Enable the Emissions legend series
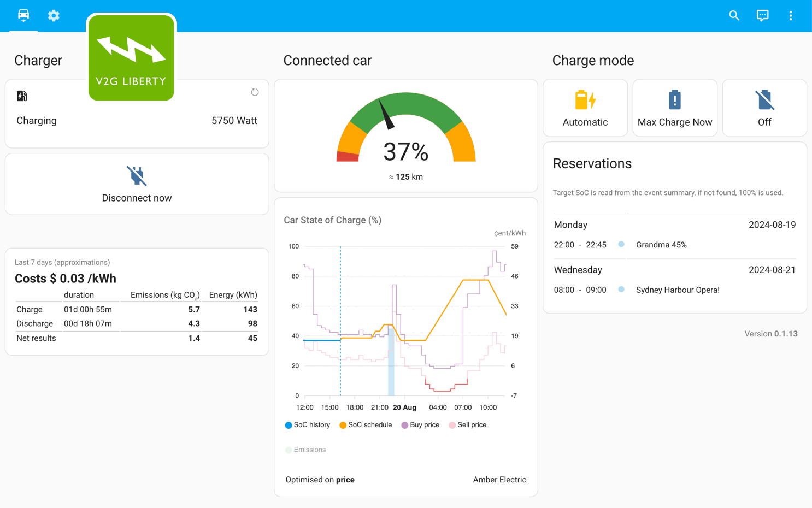This screenshot has height=508, width=812. tap(305, 450)
